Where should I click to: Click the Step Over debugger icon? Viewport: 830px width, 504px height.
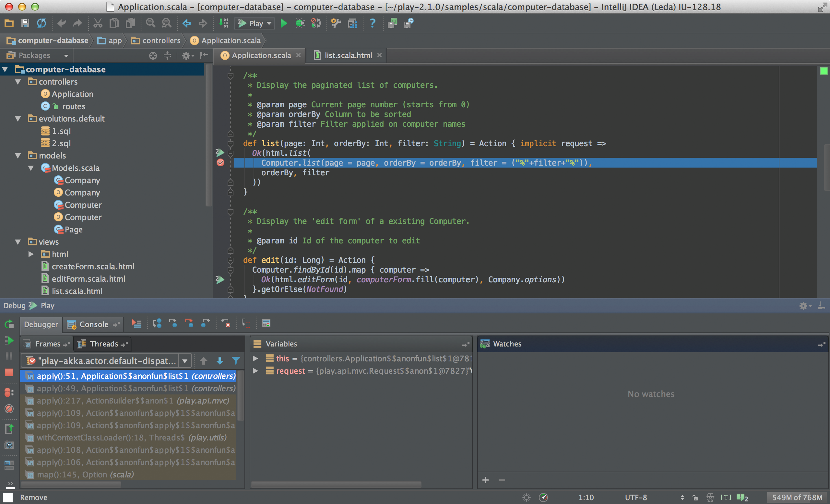click(x=157, y=323)
